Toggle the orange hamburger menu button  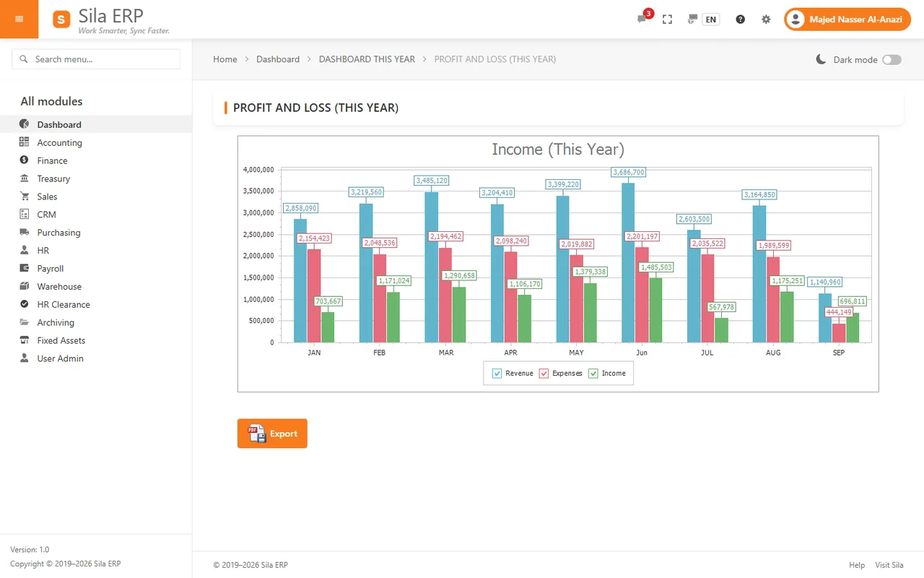(19, 19)
